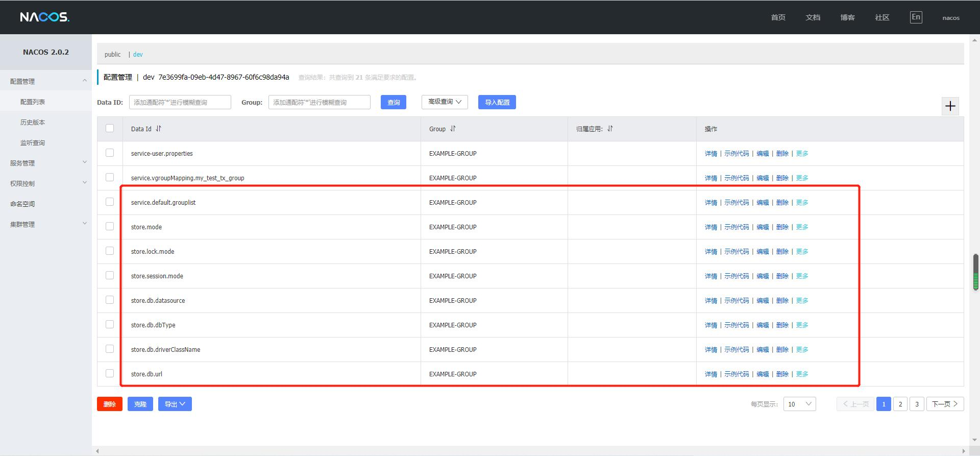Screen dimensions: 980x456
Task: Sort by Data Id column icon
Action: 158,129
